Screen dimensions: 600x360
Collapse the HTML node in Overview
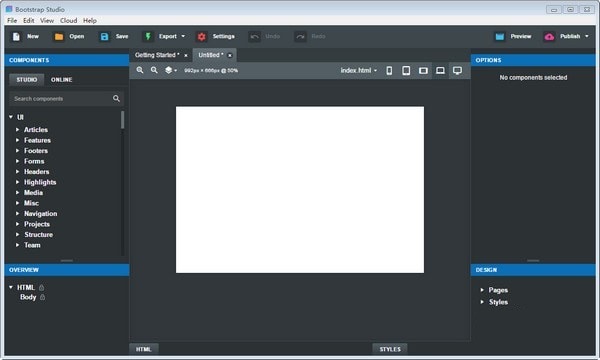(x=11, y=287)
